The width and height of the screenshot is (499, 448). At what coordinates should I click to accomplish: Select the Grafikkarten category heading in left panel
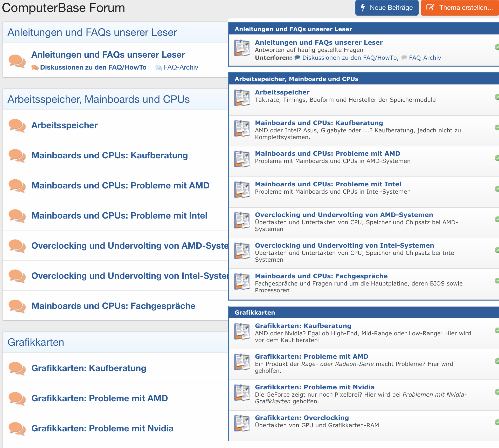point(36,342)
